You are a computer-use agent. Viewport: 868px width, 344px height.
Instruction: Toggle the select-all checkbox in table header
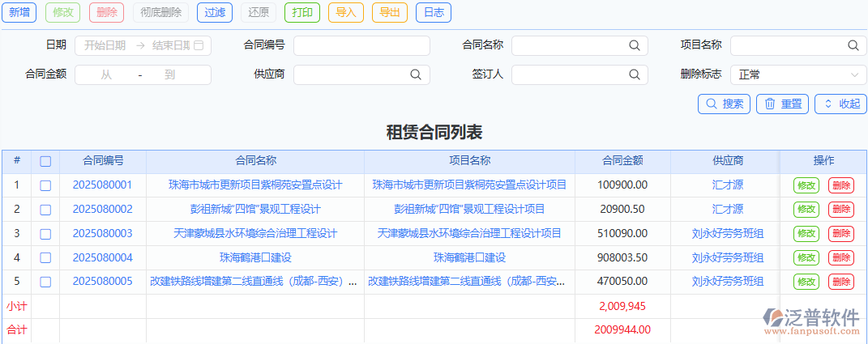(x=45, y=161)
